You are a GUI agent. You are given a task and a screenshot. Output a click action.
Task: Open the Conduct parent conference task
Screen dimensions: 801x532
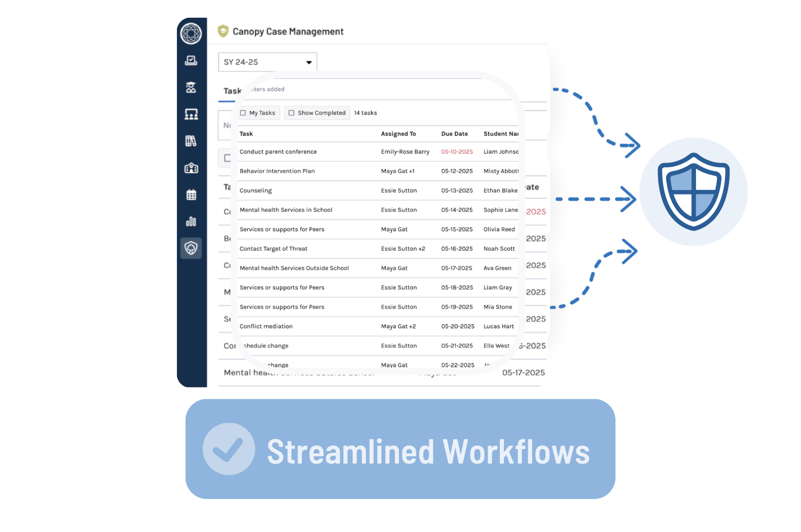click(278, 152)
